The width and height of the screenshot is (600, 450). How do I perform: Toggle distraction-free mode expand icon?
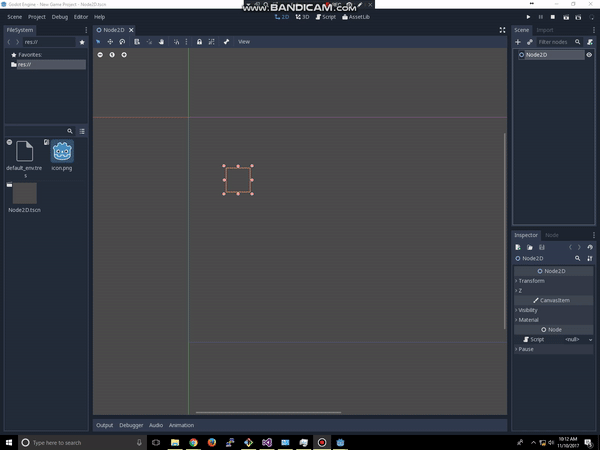pyautogui.click(x=502, y=30)
